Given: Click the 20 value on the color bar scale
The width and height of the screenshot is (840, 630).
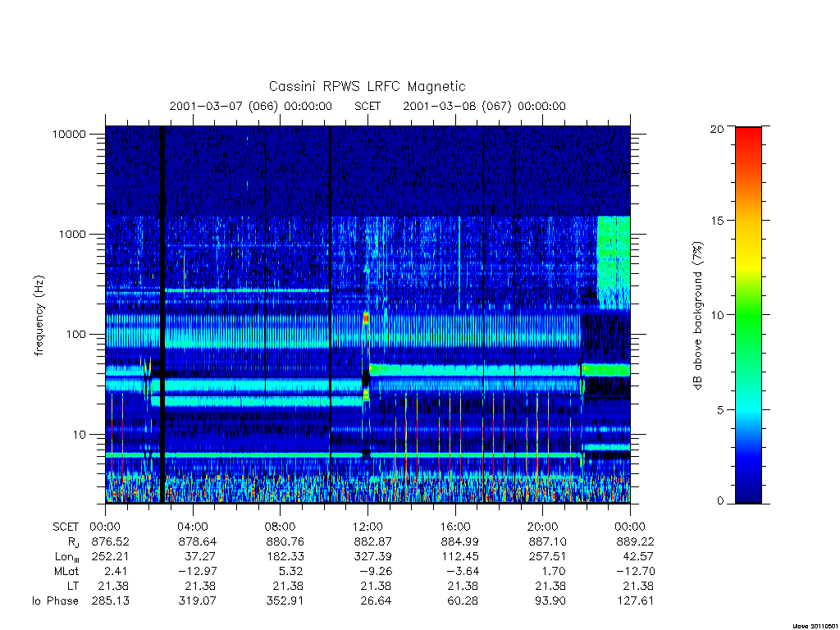Looking at the screenshot, I should pos(717,129).
